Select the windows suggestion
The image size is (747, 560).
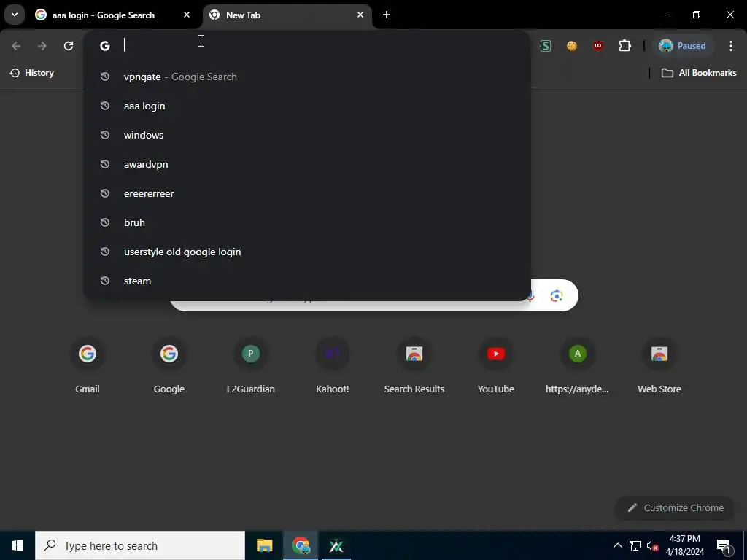tap(307, 135)
